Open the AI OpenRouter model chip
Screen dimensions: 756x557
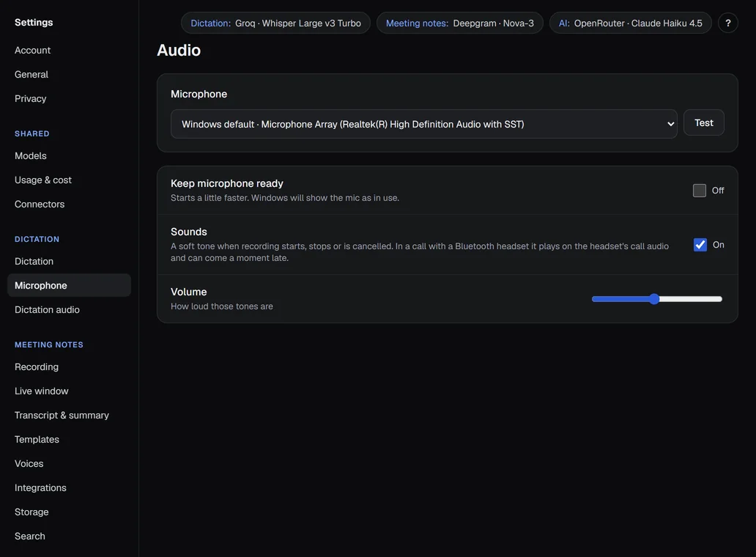630,23
